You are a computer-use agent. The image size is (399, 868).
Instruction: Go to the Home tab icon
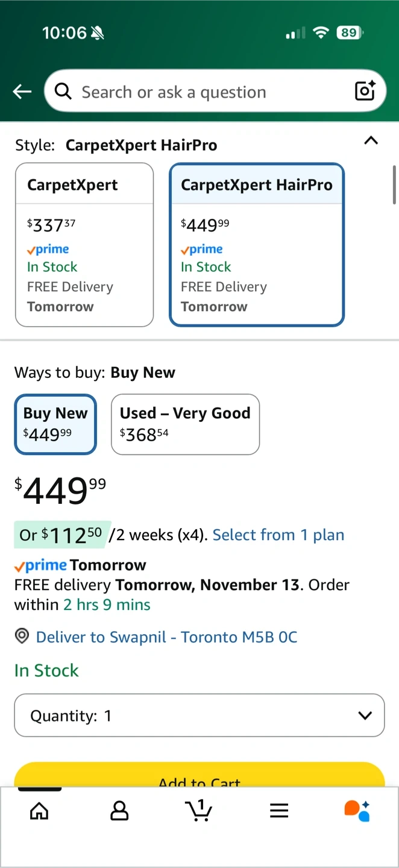pos(39,811)
